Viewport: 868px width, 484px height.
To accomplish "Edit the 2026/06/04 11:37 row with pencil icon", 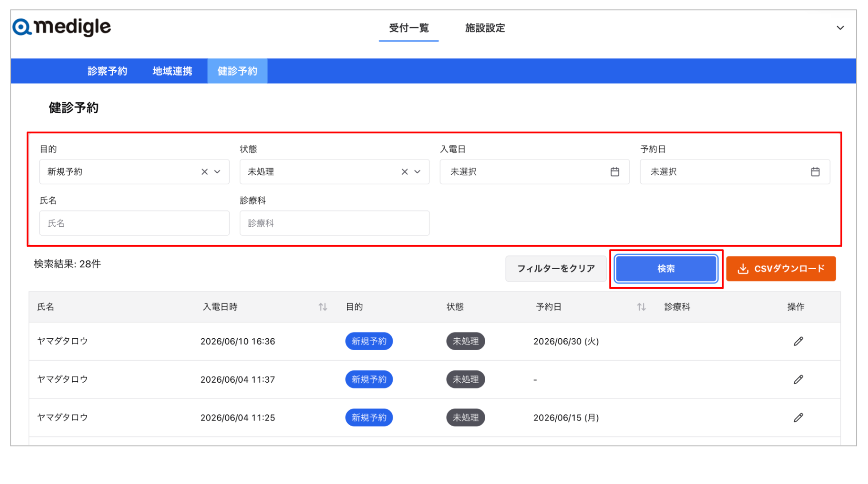I will click(798, 380).
